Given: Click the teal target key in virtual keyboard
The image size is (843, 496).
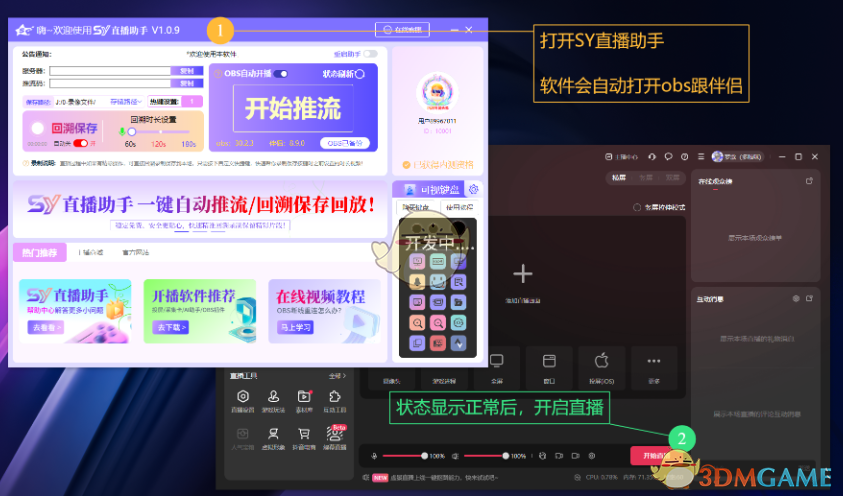Looking at the screenshot, I should tap(458, 322).
